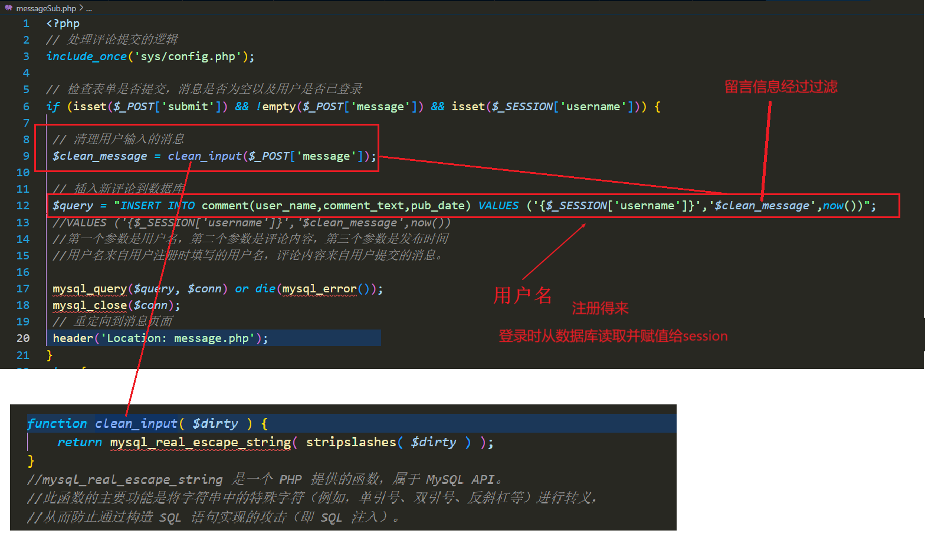
Task: Click $_POST['submit'] in the if condition
Action: 168,107
